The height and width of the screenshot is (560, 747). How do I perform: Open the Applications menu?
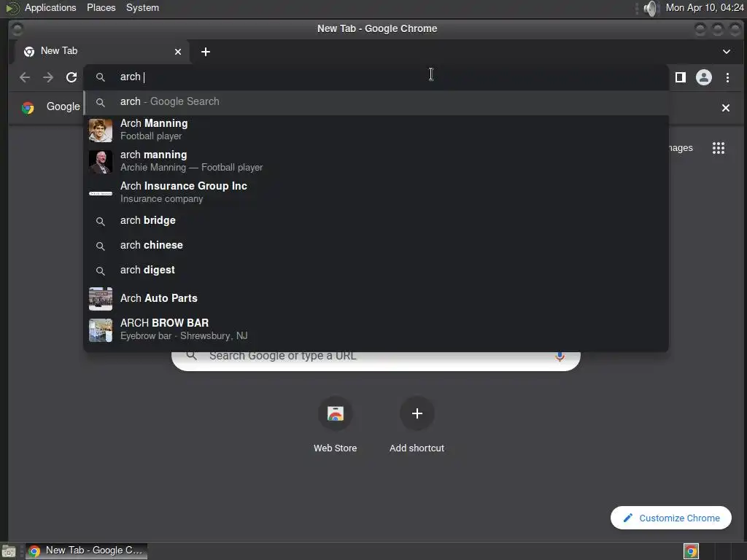coord(50,7)
